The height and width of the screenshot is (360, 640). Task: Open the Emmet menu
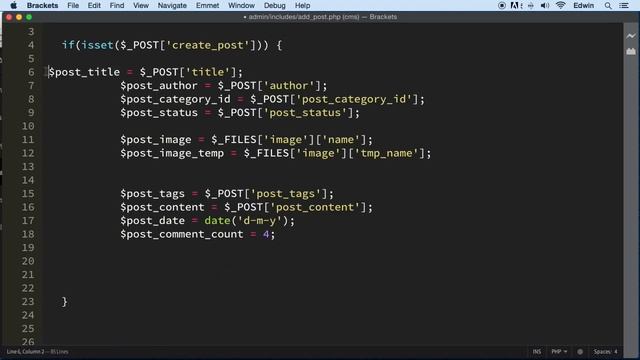pos(207,5)
